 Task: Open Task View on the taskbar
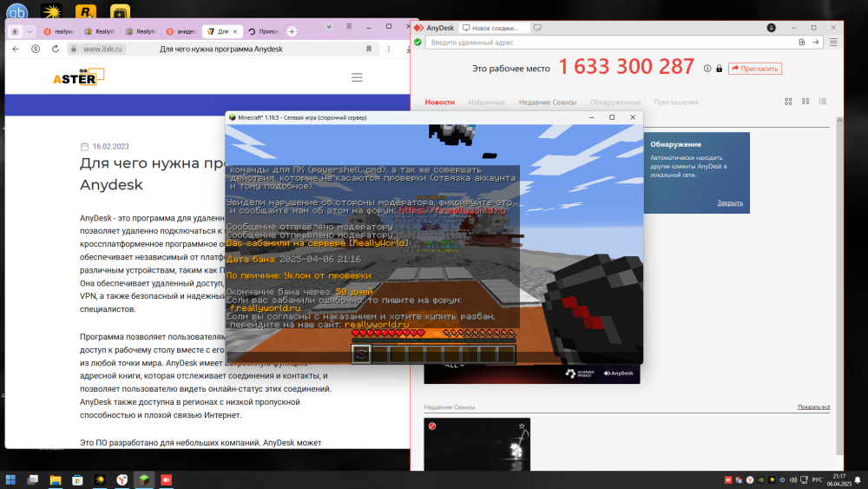pos(33,479)
